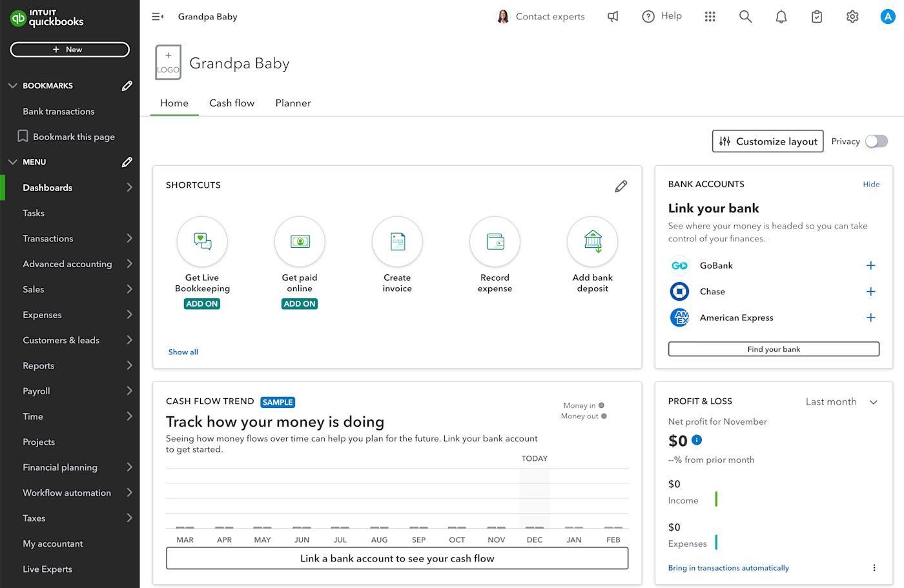
Task: Switch to the Home tab
Action: pyautogui.click(x=174, y=103)
